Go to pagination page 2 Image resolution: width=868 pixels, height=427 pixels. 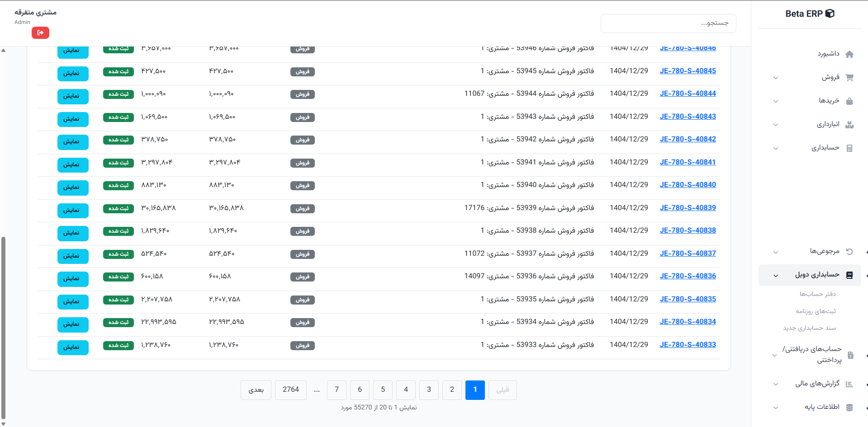[x=452, y=390]
